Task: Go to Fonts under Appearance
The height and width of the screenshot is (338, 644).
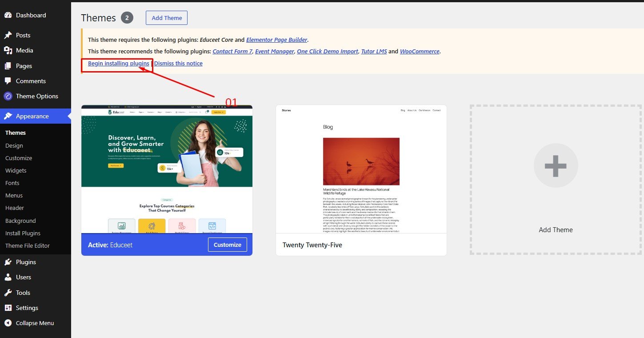Action: tap(12, 183)
